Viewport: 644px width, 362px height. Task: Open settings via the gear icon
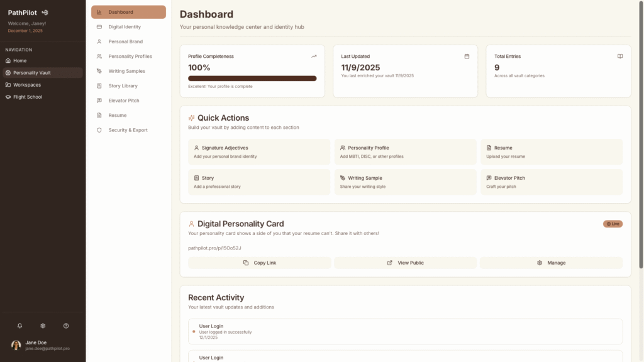pos(43,326)
